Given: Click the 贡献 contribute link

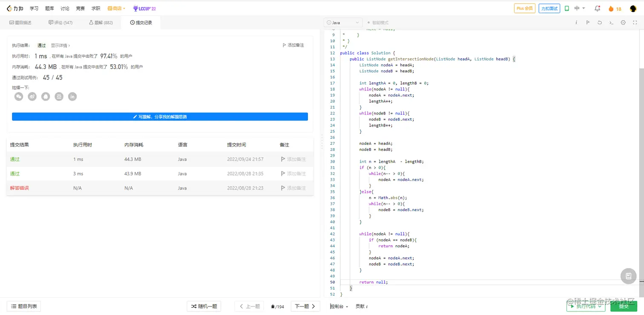Looking at the screenshot, I should (x=362, y=306).
